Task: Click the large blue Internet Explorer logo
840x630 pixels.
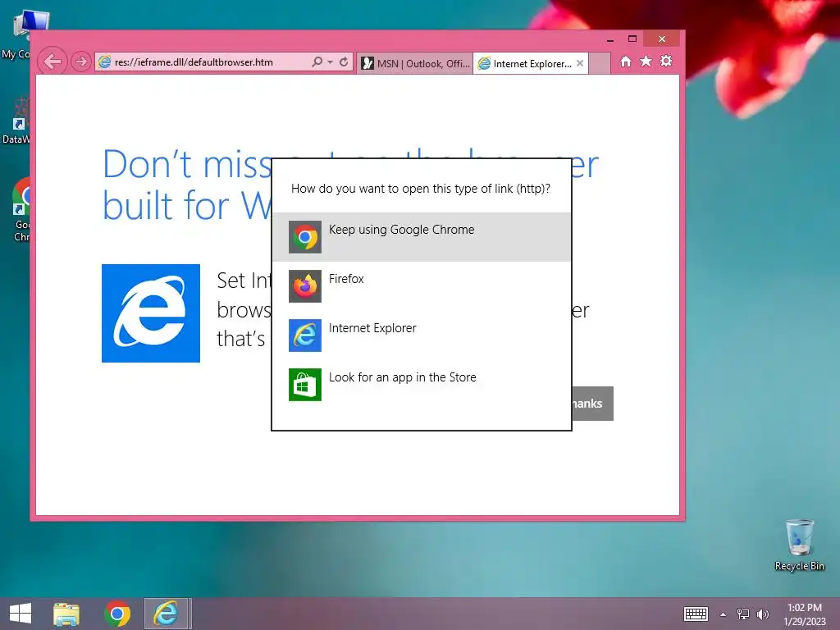Action: [x=151, y=313]
